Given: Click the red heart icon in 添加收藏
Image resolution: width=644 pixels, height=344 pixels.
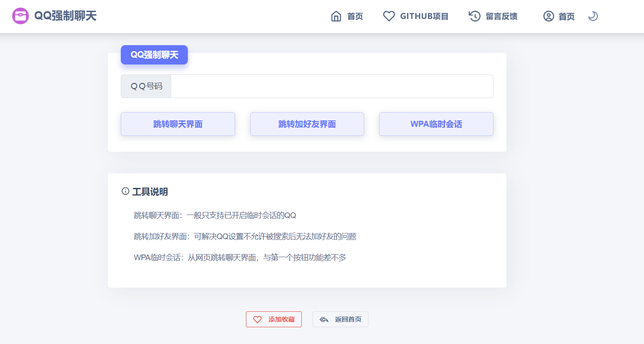Looking at the screenshot, I should [257, 319].
